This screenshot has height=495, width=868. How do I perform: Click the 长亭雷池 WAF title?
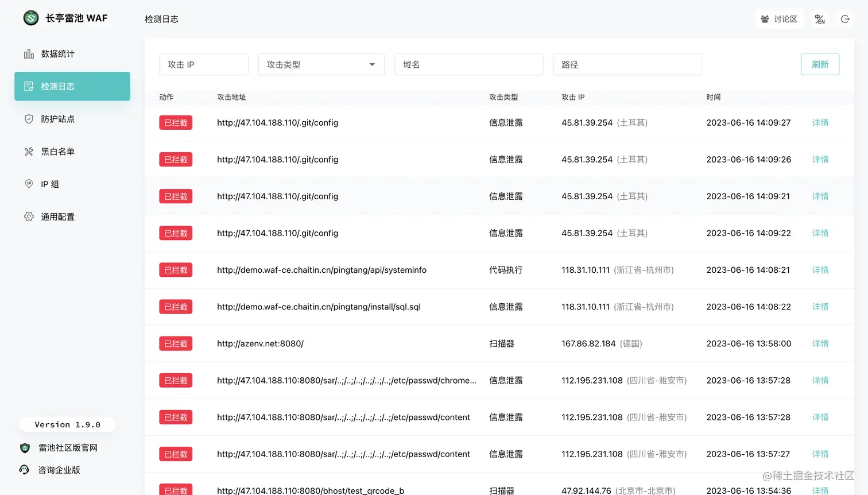coord(76,18)
